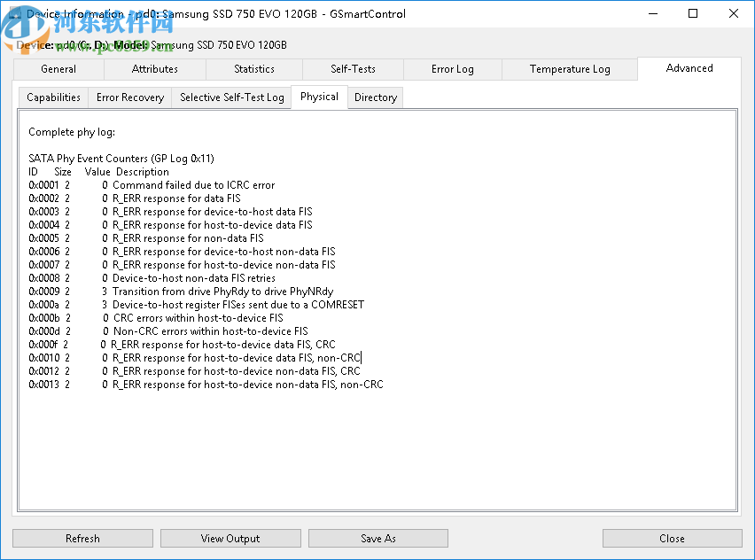
Task: Open the Temperature Log tab
Action: tap(570, 69)
